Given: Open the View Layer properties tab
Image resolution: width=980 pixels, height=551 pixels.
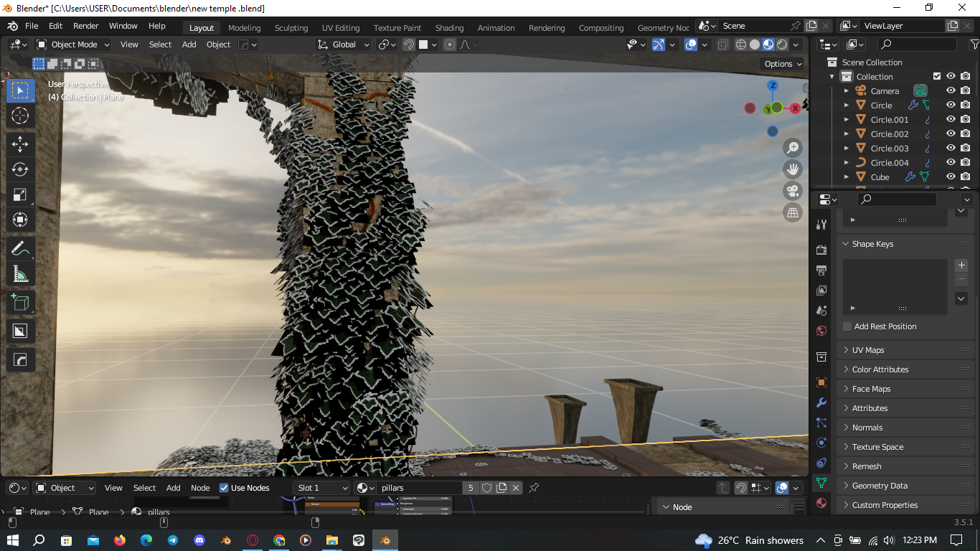Looking at the screenshot, I should pyautogui.click(x=821, y=290).
